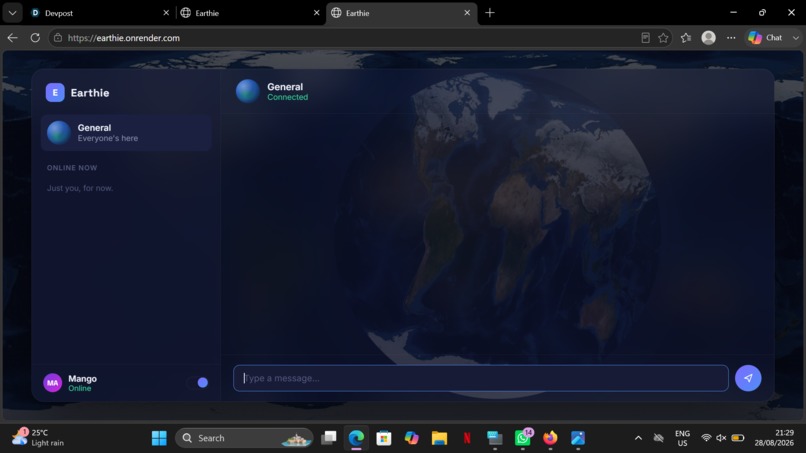Image resolution: width=806 pixels, height=453 pixels.
Task: Launch Microsoft Store from the taskbar
Action: point(384,438)
